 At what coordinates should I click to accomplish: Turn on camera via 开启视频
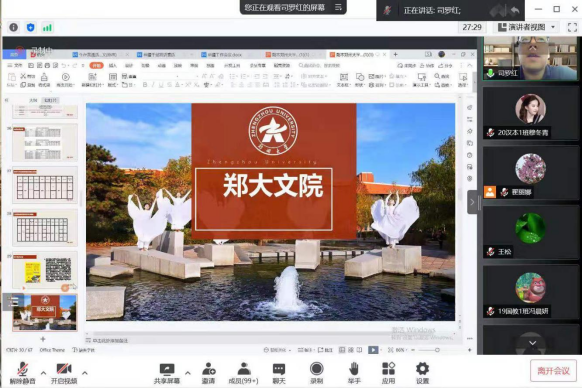coord(64,373)
